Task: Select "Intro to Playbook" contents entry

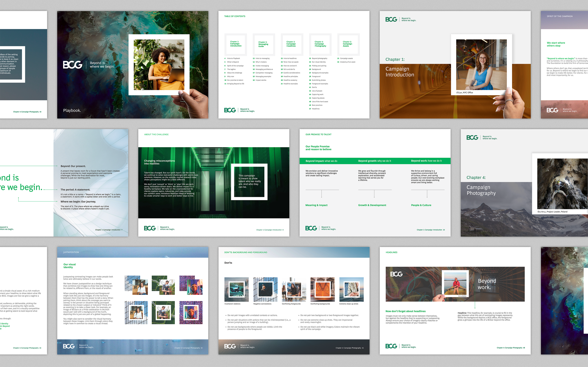Action: (x=233, y=58)
